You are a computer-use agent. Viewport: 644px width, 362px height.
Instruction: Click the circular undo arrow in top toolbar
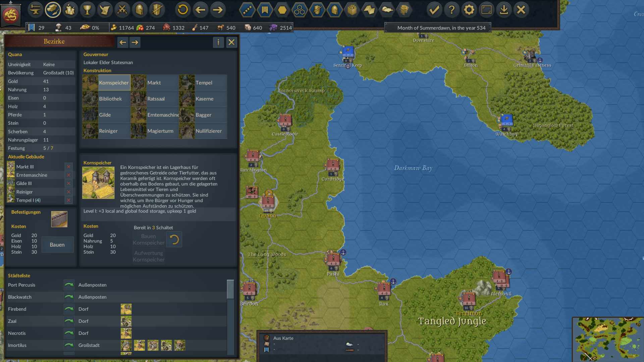[x=183, y=10]
